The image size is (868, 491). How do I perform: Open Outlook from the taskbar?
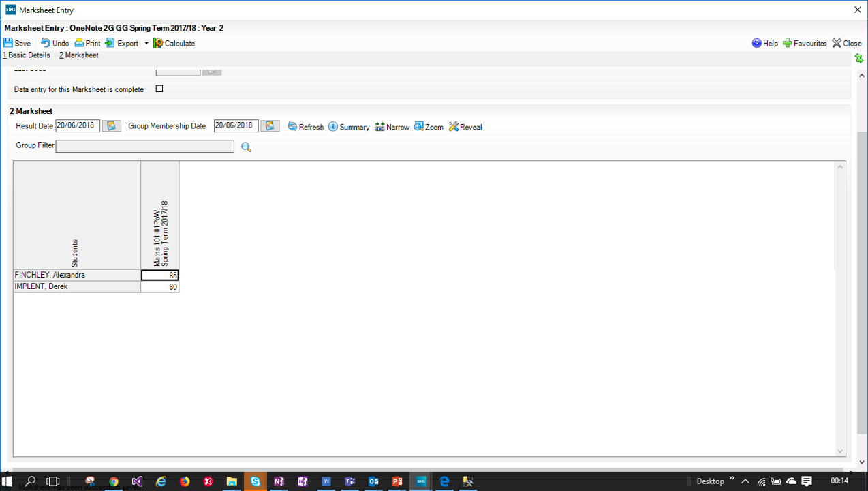[373, 481]
